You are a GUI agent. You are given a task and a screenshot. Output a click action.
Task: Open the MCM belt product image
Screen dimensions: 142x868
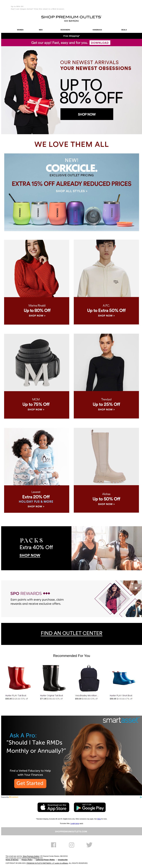(36, 363)
